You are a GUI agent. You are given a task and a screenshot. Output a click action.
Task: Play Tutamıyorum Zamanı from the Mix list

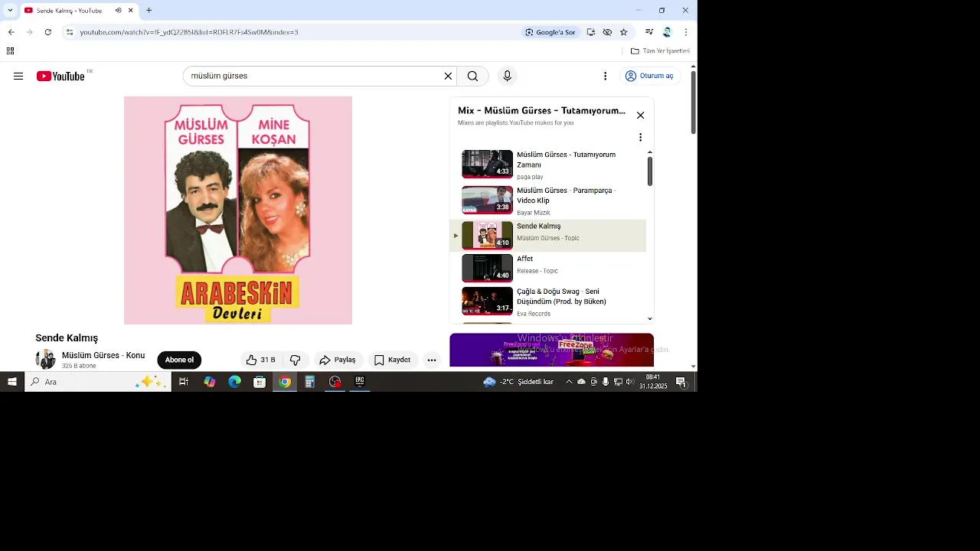coord(547,165)
